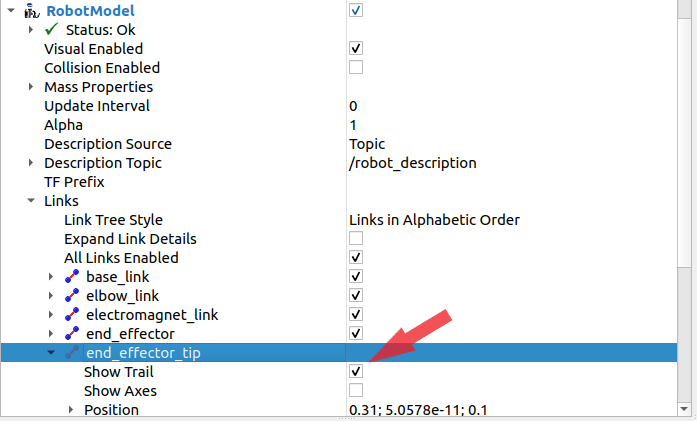Screen dimensions: 697x421
Task: Toggle electromagnet_link visibility checkbox
Action: pyautogui.click(x=356, y=314)
